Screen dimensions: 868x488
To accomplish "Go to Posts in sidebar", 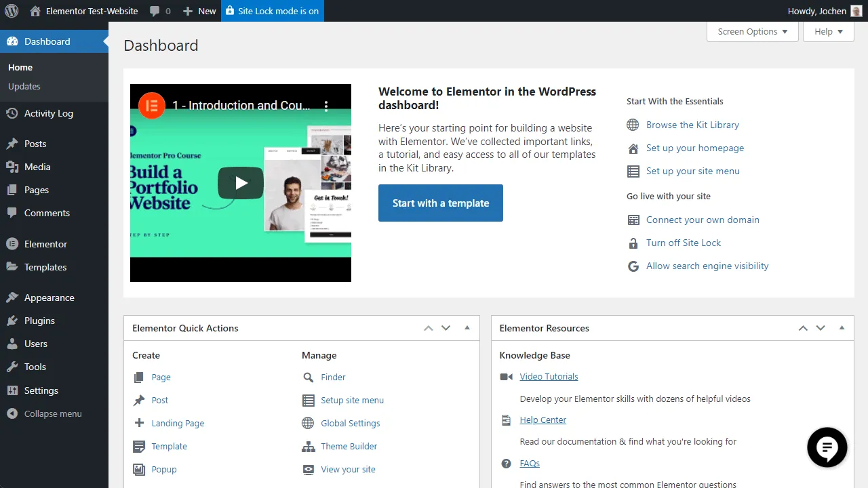I will 54,144.
